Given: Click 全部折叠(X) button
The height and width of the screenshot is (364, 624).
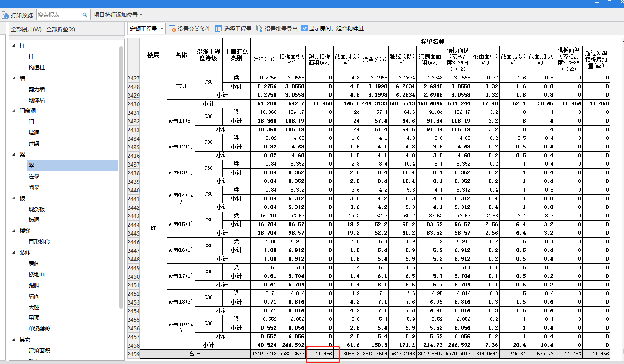Looking at the screenshot, I should (61, 29).
